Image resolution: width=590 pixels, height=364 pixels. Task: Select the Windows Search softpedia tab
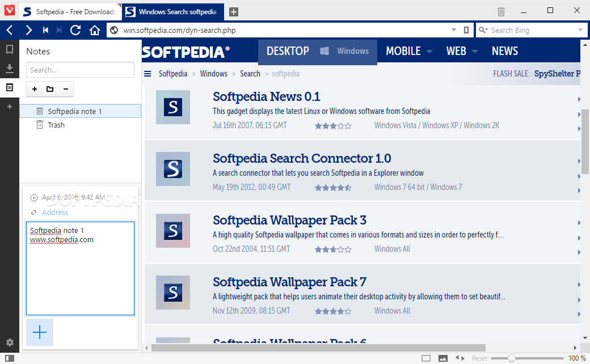click(x=173, y=12)
